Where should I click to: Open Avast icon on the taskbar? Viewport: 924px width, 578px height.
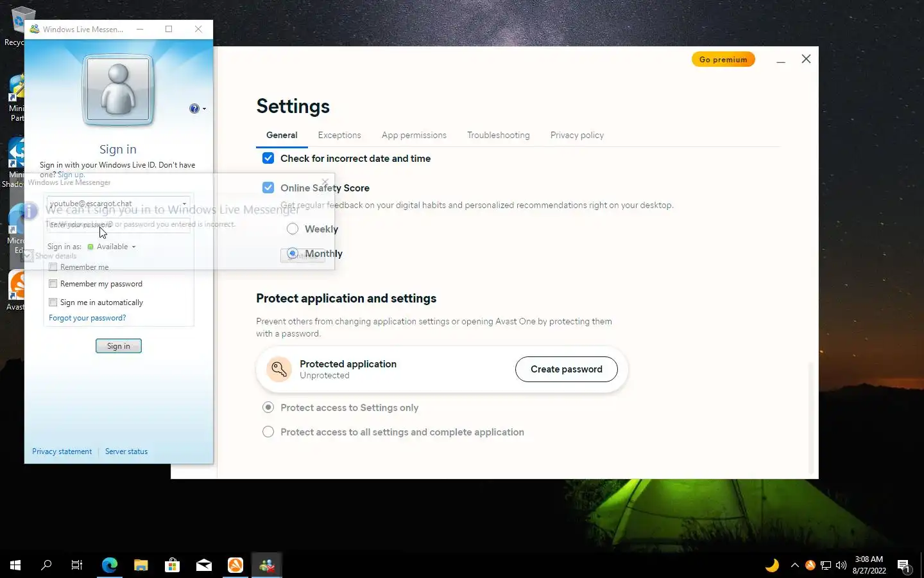click(235, 565)
